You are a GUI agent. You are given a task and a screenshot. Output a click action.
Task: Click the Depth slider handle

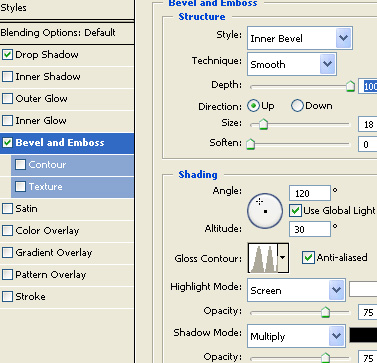350,86
